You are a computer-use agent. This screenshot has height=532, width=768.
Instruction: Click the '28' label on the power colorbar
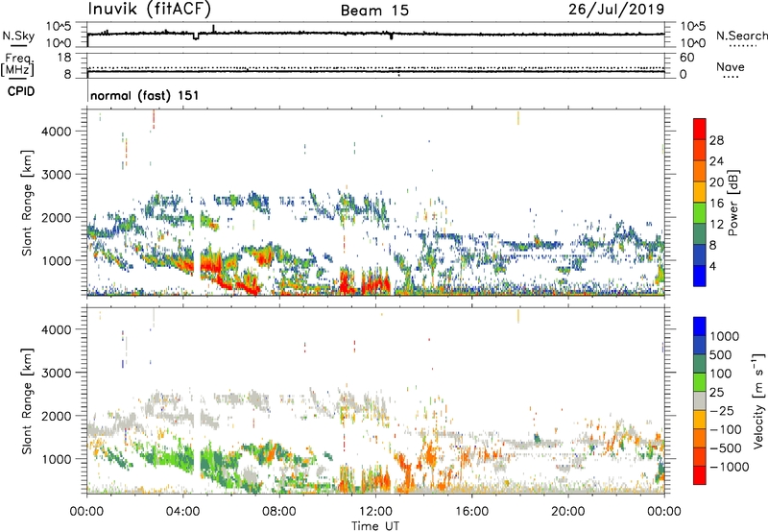pyautogui.click(x=716, y=140)
